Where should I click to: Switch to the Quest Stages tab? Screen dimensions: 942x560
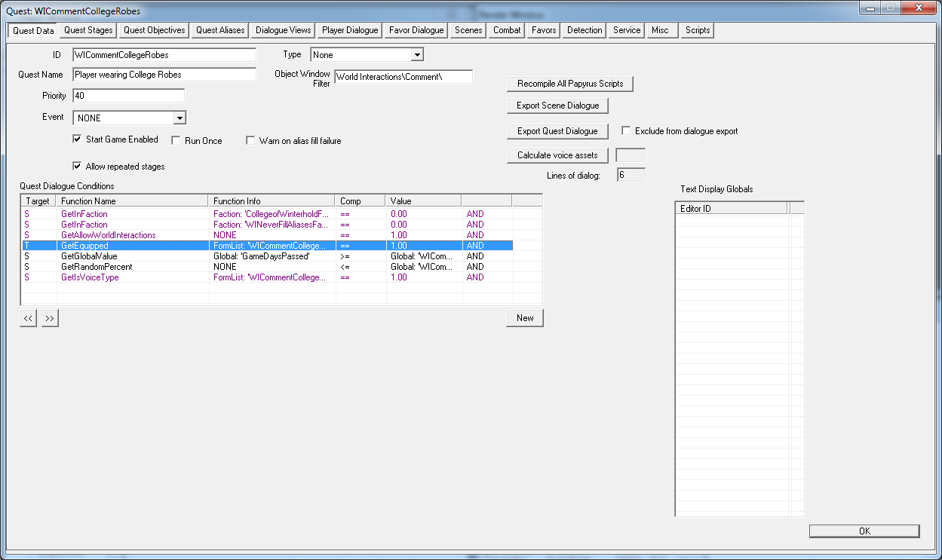(x=88, y=30)
